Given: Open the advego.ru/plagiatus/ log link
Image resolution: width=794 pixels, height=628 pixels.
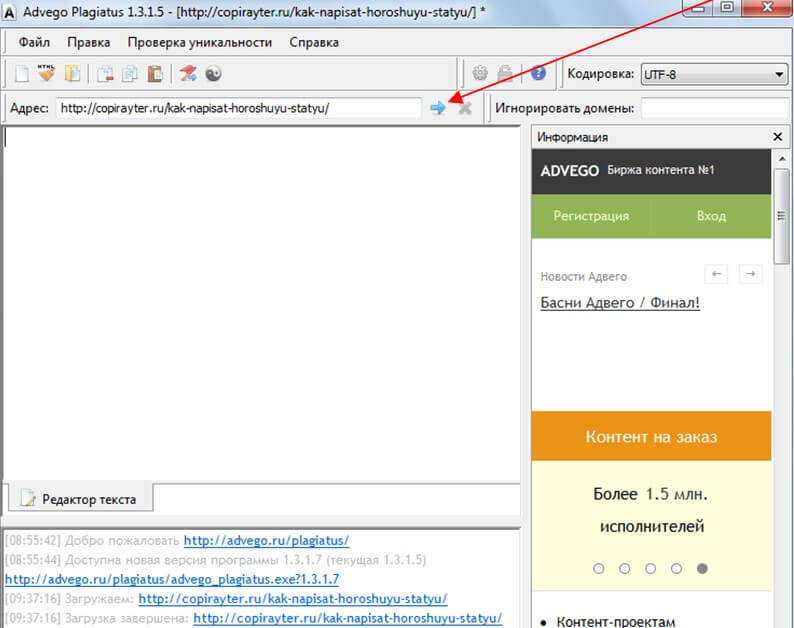Looking at the screenshot, I should pyautogui.click(x=266, y=540).
